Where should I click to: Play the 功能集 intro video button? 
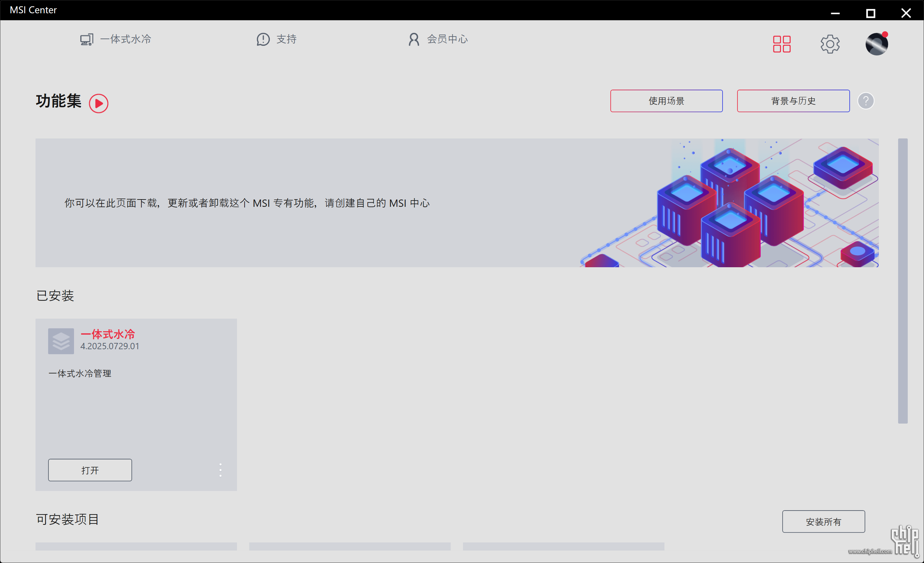(x=99, y=103)
